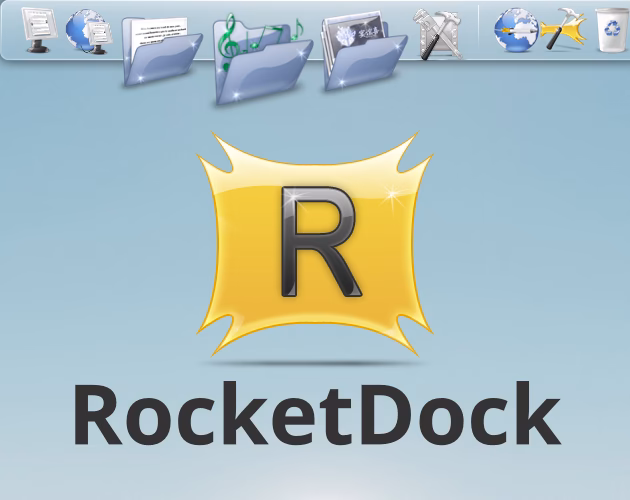Screen dimensions: 630x500
Task: Click the globe with pen icon
Action: point(516,30)
